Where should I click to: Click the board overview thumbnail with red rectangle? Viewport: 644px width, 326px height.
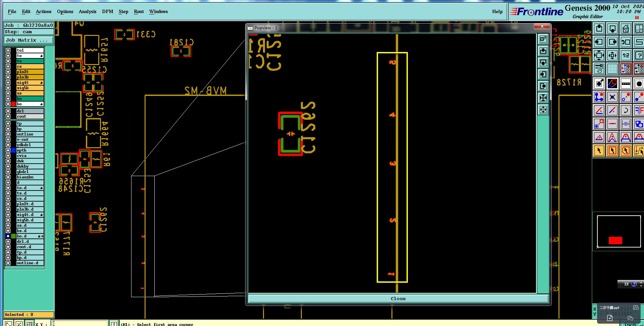point(619,231)
